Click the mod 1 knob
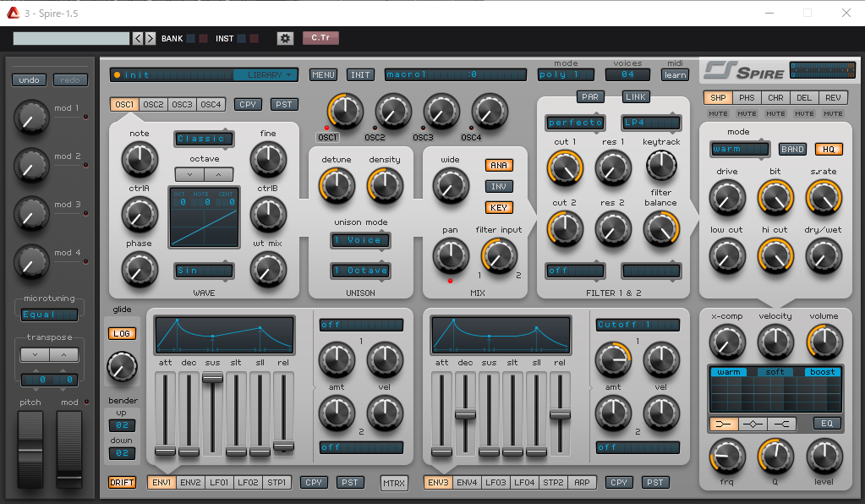This screenshot has width=865, height=504. 31,117
